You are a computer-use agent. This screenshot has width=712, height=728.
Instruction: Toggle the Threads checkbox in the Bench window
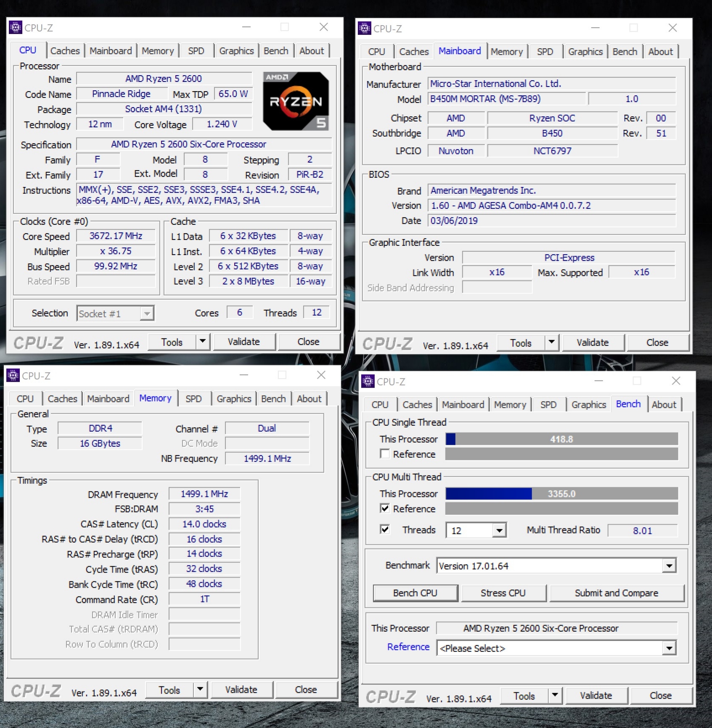(384, 530)
